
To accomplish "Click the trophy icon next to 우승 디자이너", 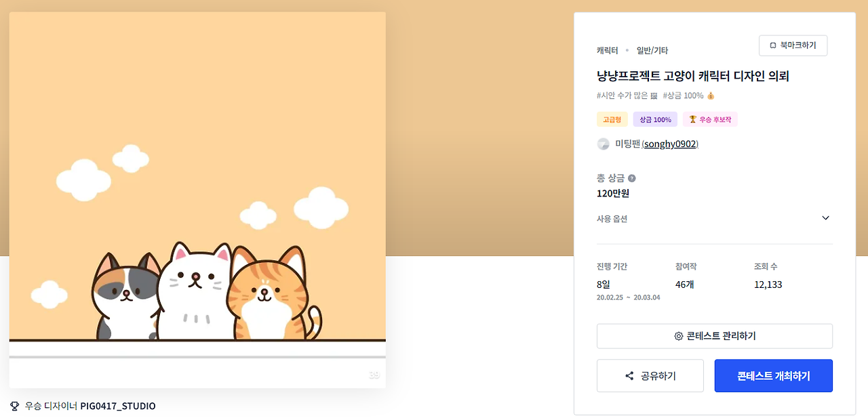I will [15, 406].
